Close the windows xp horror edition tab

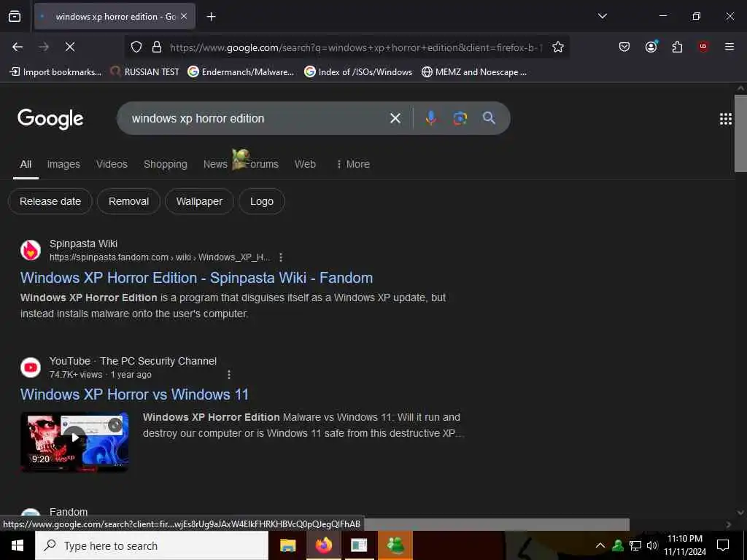tap(184, 16)
